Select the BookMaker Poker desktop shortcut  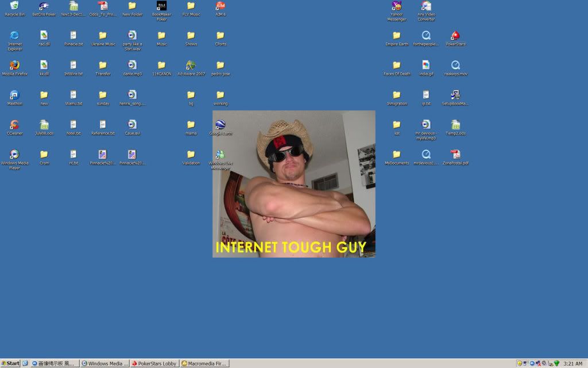pyautogui.click(x=161, y=6)
